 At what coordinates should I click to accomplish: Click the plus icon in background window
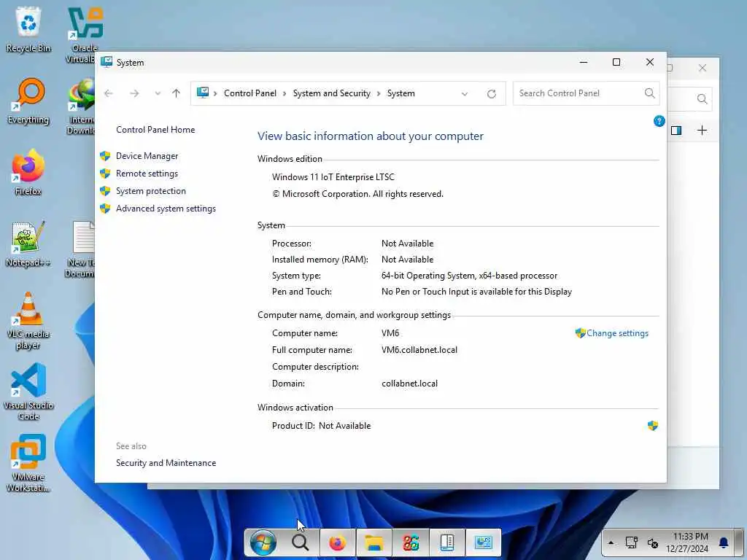click(x=702, y=131)
